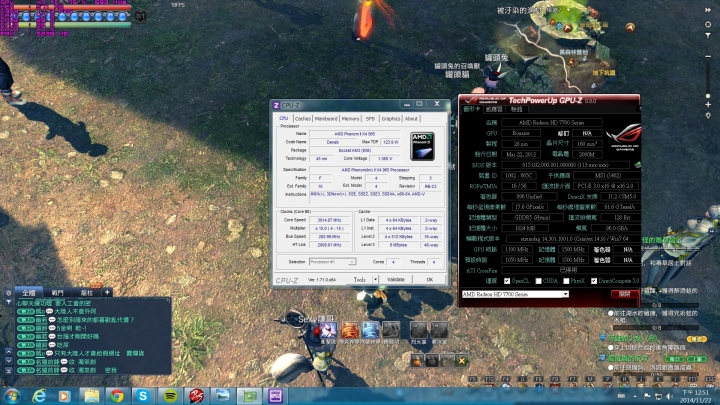
Task: Click the volume icon in system tray
Action: point(669,396)
